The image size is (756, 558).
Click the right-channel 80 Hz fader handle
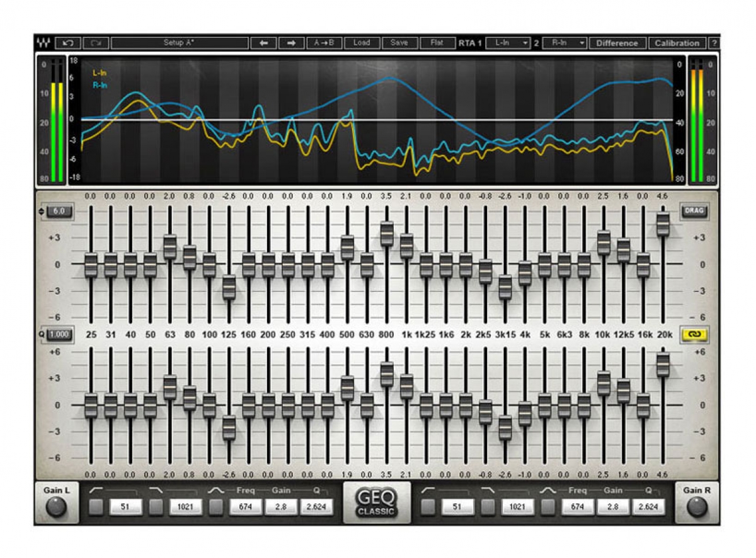pos(190,398)
